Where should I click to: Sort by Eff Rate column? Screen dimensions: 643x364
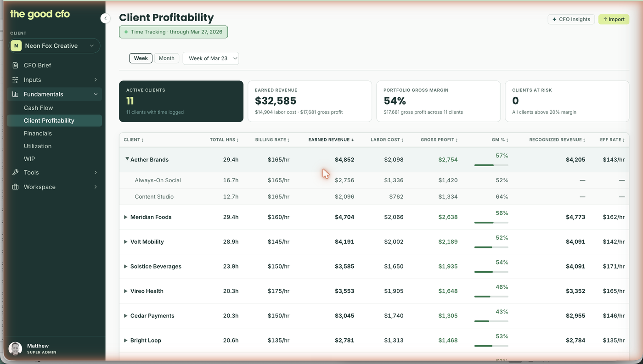coord(612,140)
